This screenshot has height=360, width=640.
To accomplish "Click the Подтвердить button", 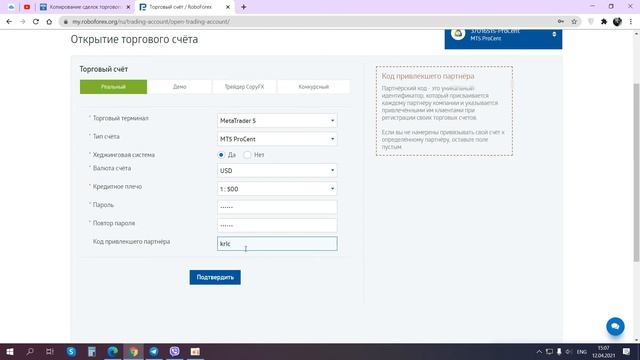I will click(215, 278).
